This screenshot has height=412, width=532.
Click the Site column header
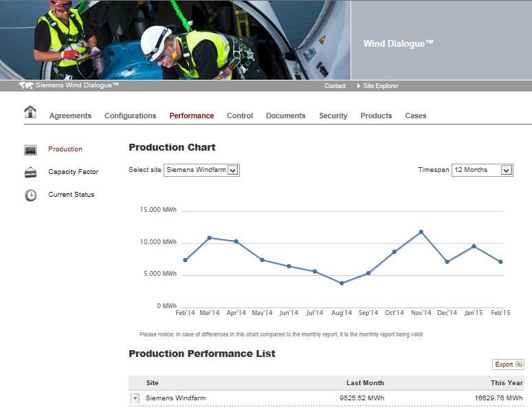coord(153,383)
